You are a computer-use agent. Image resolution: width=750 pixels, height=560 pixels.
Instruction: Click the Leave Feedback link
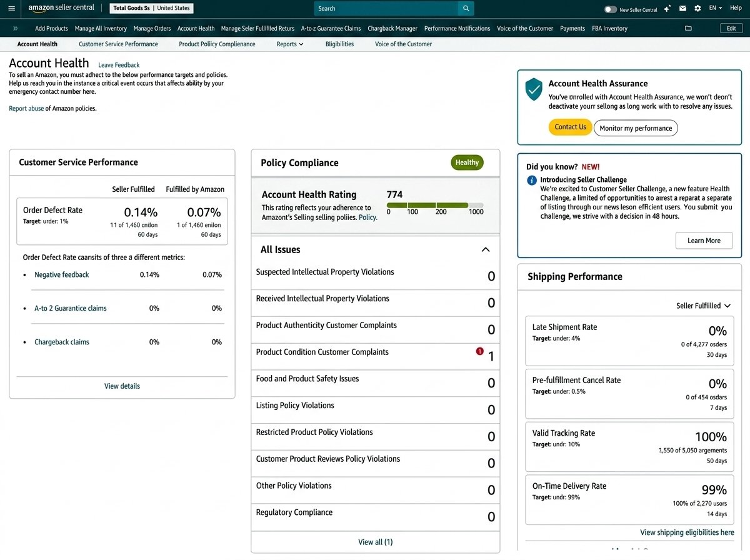coord(119,65)
